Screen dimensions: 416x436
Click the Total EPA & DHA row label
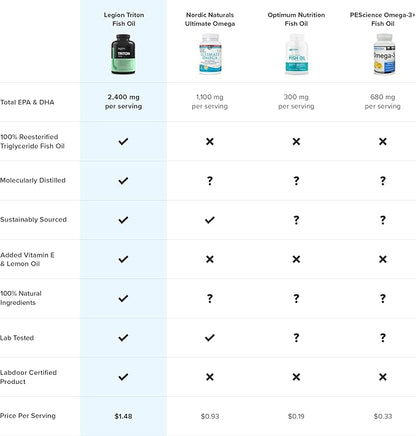[x=27, y=102]
